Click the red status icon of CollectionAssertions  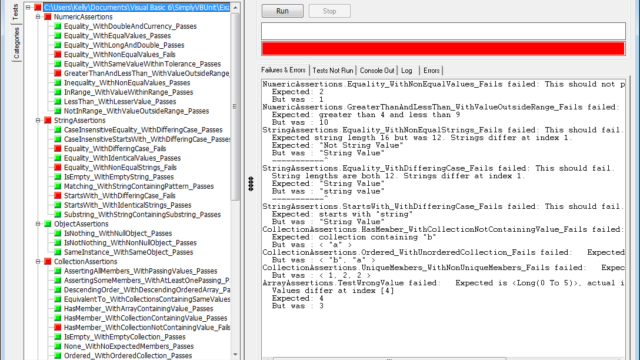click(x=48, y=261)
